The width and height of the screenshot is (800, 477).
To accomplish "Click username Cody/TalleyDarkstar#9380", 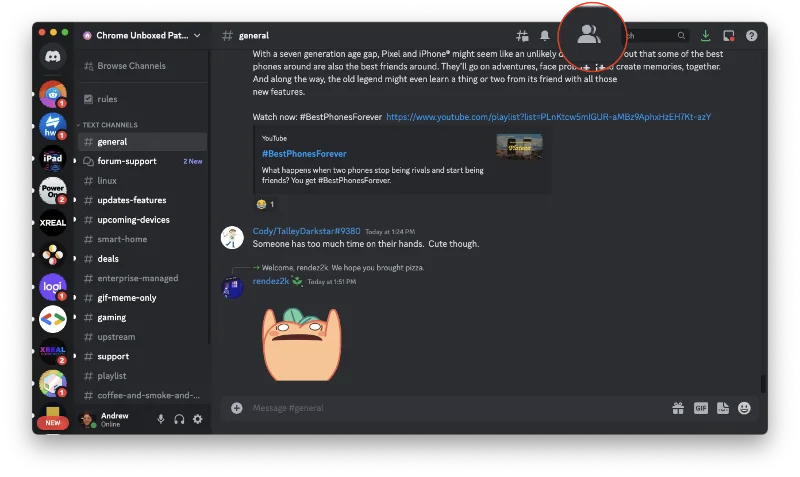I will click(307, 231).
